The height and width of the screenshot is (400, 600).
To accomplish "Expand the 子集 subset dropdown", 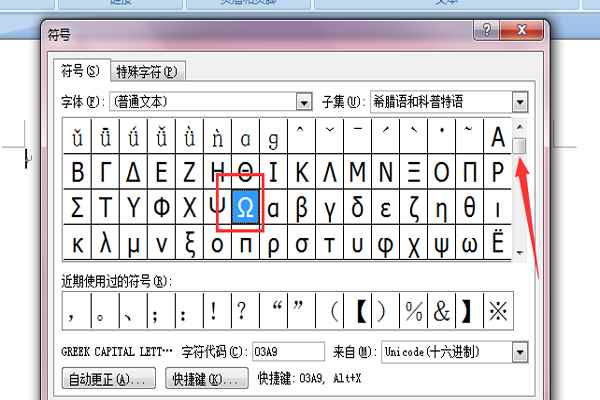I will 519,102.
